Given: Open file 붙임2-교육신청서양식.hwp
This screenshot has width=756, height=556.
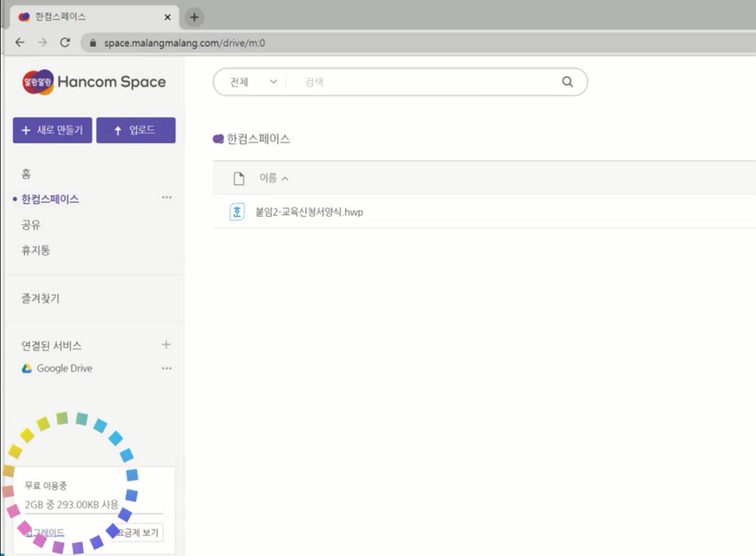Looking at the screenshot, I should click(309, 213).
